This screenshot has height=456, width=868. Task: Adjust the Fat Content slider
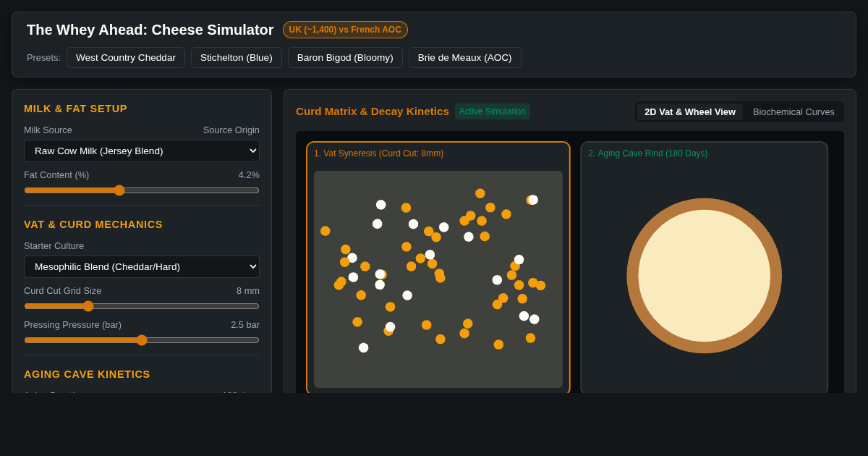tap(142, 190)
